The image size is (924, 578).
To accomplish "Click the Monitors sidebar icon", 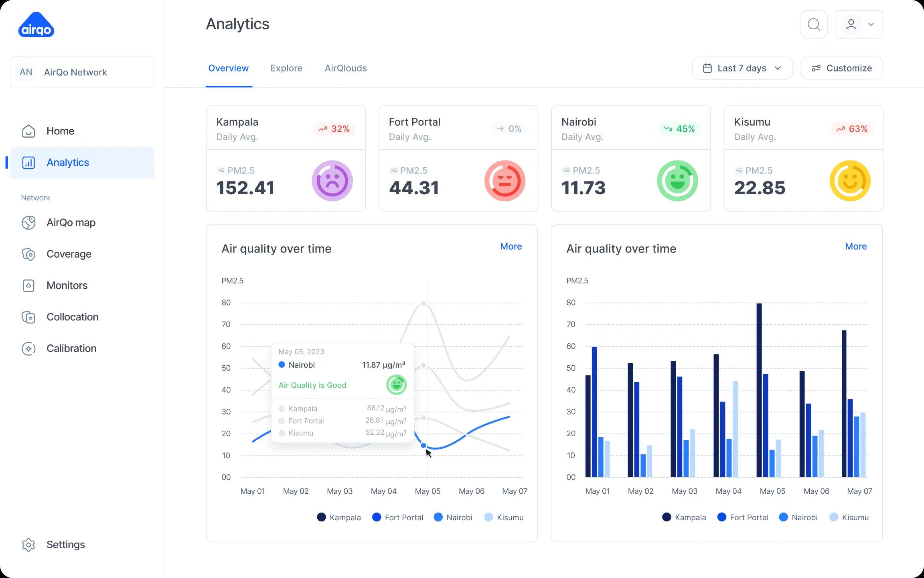I will 28,286.
